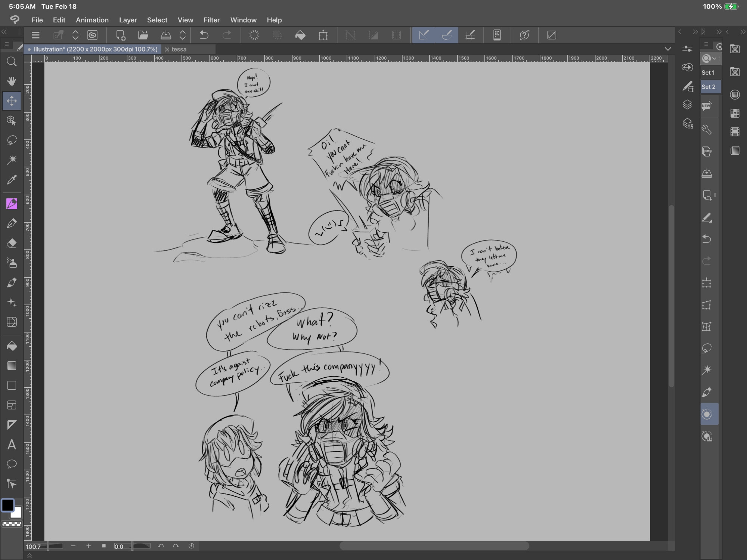Select the Figure rectangle tool
Viewport: 747px width, 560px height.
tap(12, 385)
